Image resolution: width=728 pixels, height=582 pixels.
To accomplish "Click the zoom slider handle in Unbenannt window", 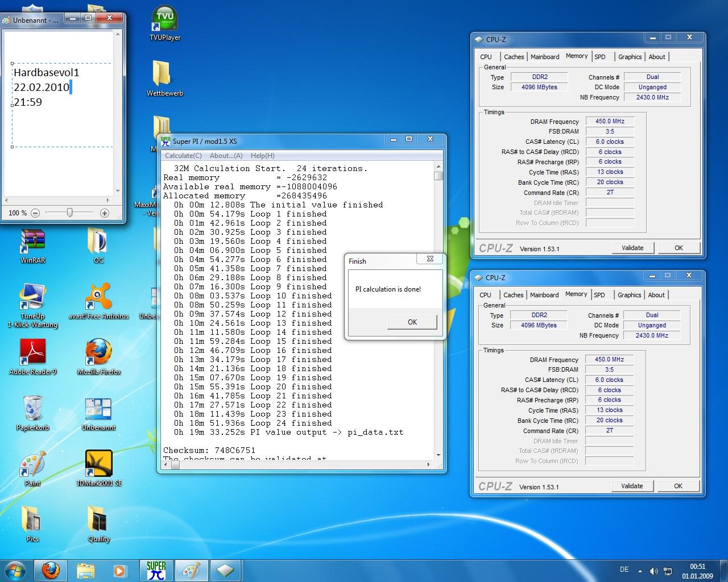I will click(69, 213).
